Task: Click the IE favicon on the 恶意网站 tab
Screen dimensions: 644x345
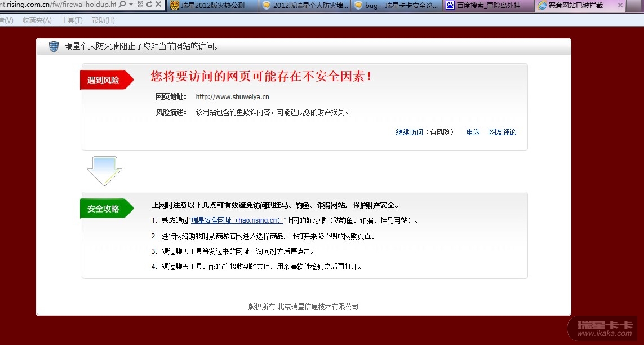Action: (x=542, y=5)
